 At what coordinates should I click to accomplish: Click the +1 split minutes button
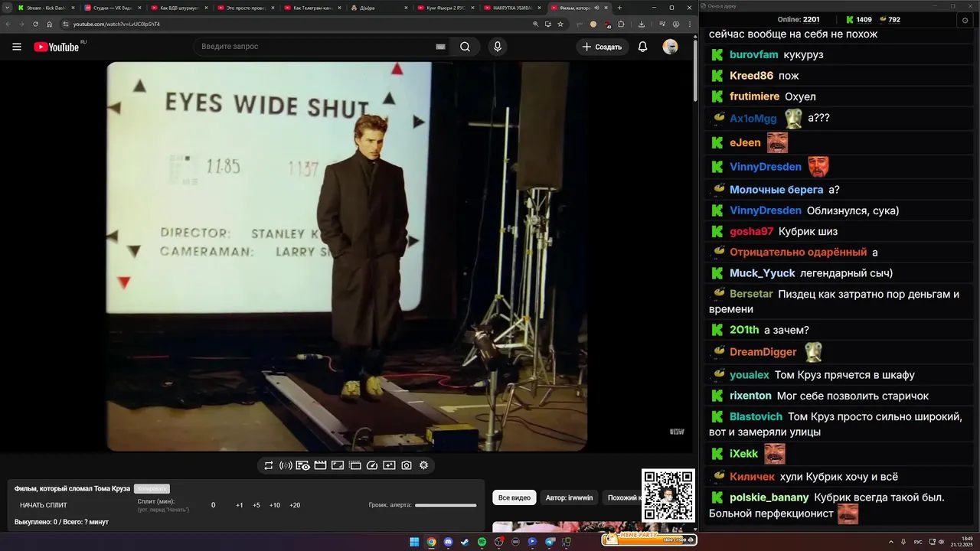point(240,505)
